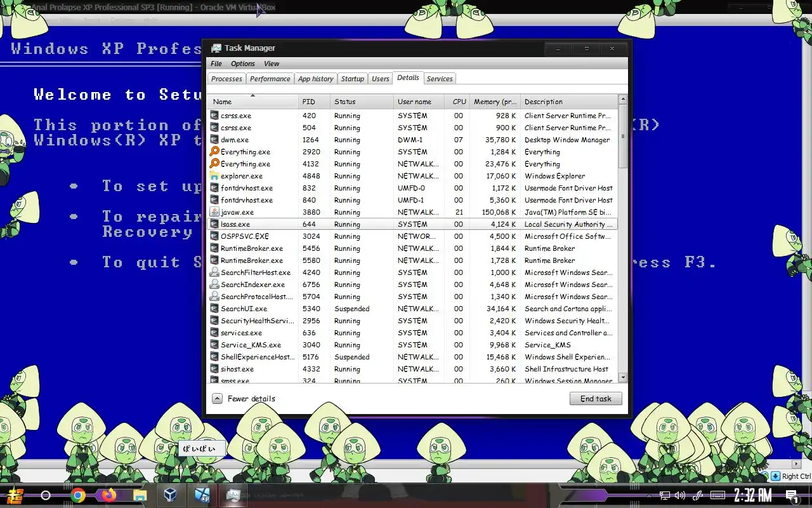Select the fontdrvhost.exe row with PID 840
The image size is (812, 508).
(x=412, y=200)
